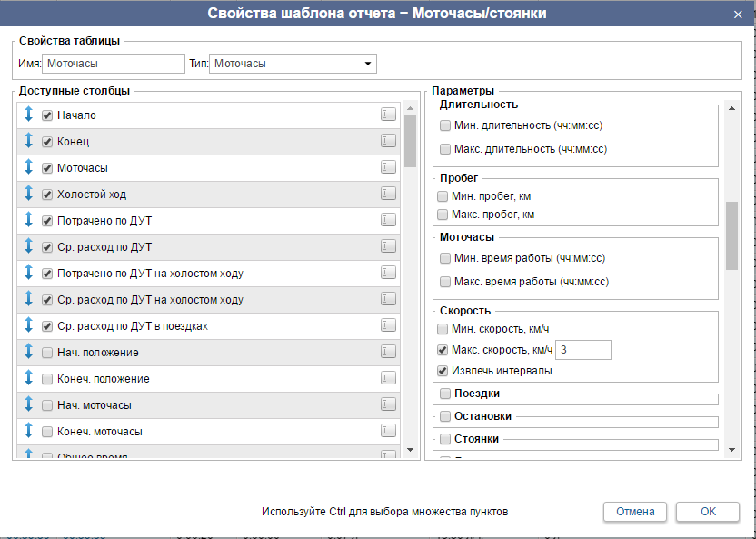The height and width of the screenshot is (539, 756).
Task: Expand the Остановки parameters section
Action: tap(445, 416)
